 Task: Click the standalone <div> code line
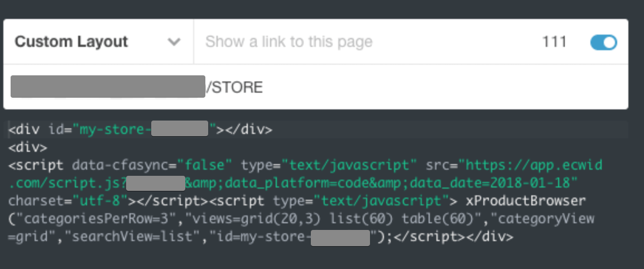tap(28, 147)
